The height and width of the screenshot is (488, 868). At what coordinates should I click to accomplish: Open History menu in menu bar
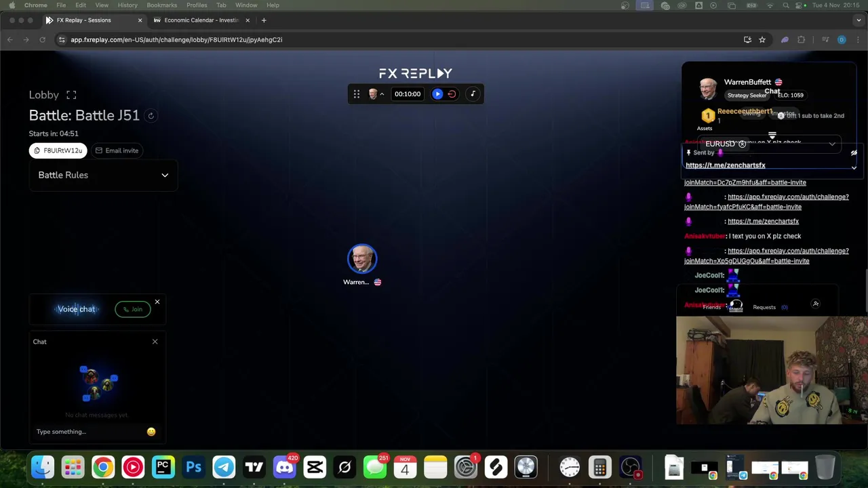127,5
